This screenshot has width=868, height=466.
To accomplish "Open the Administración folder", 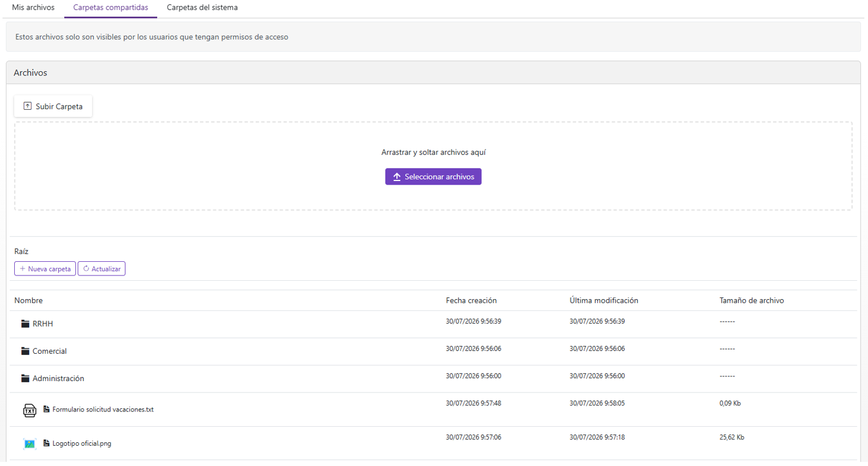I will tap(58, 378).
